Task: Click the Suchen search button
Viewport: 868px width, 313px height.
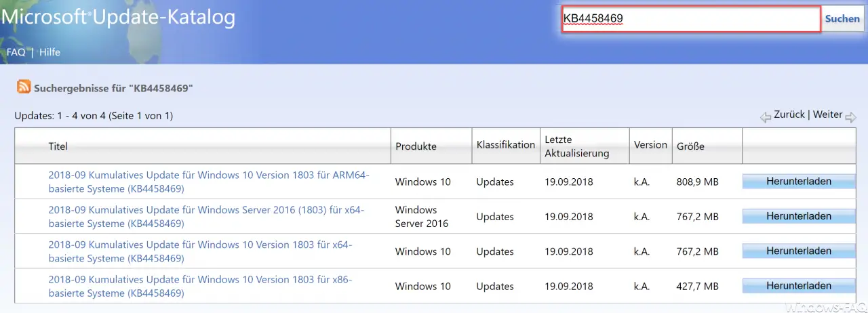Action: 842,19
